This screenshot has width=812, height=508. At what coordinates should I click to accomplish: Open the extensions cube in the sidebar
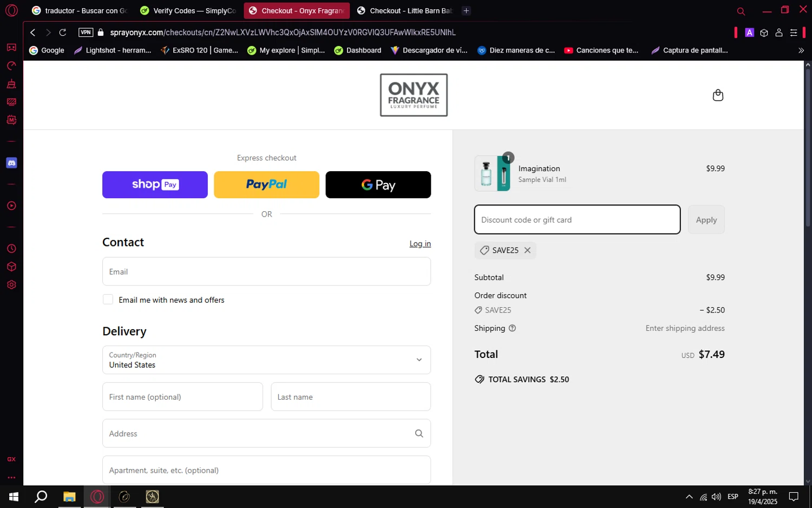(11, 267)
